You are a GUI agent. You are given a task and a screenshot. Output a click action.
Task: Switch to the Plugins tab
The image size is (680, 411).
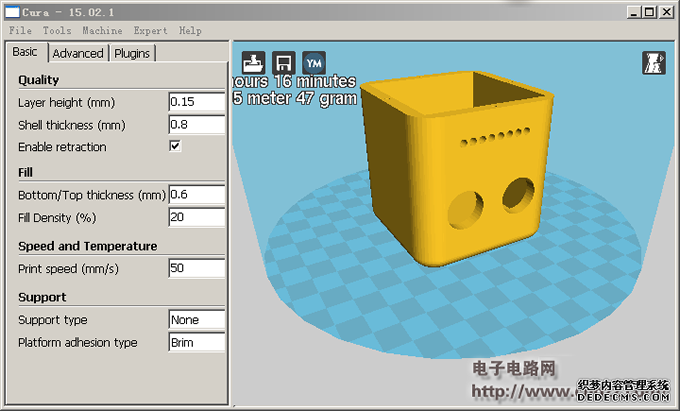click(132, 53)
